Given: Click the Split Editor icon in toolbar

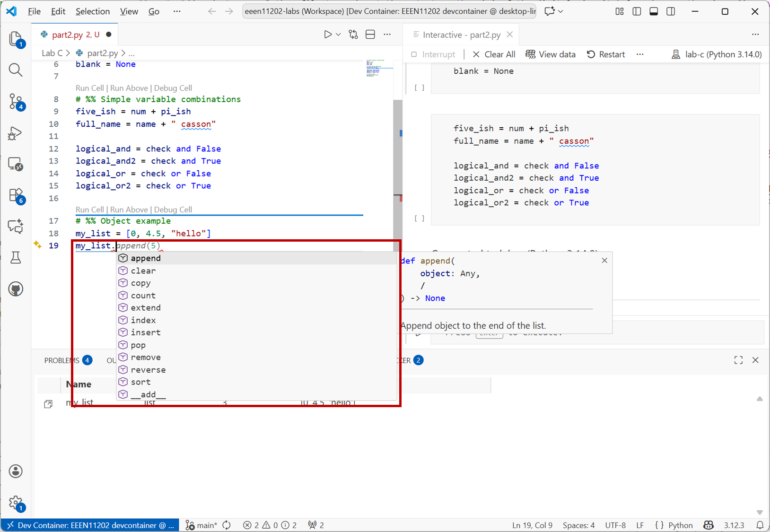Looking at the screenshot, I should tap(370, 35).
